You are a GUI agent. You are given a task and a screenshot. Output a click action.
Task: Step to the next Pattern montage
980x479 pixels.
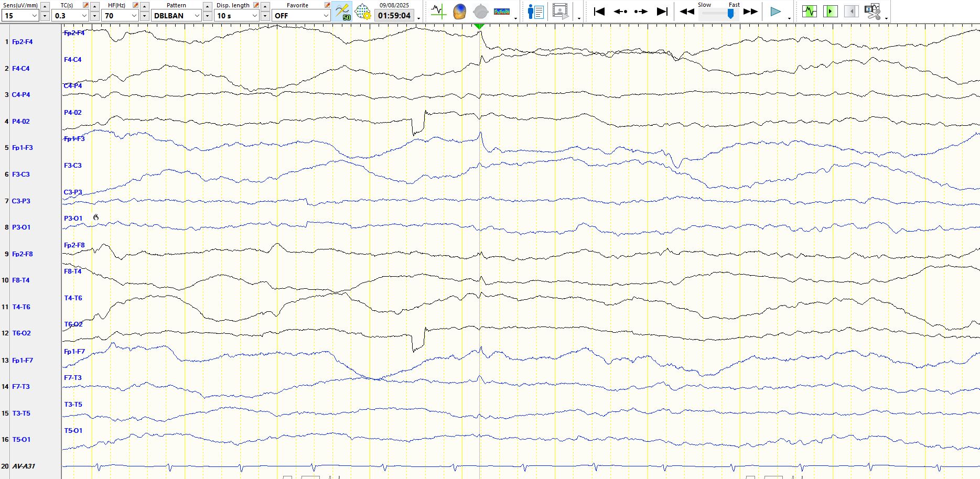coord(207,16)
